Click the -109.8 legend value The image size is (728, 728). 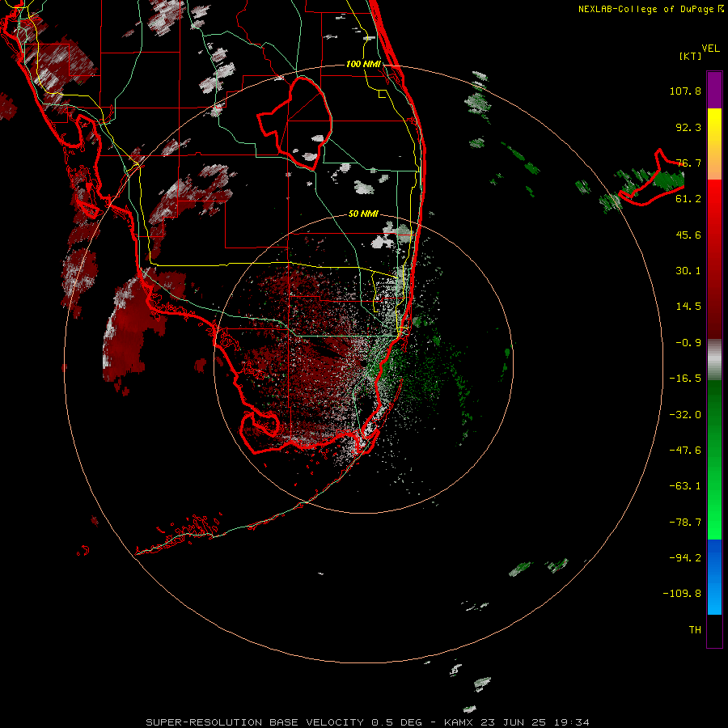(x=682, y=594)
